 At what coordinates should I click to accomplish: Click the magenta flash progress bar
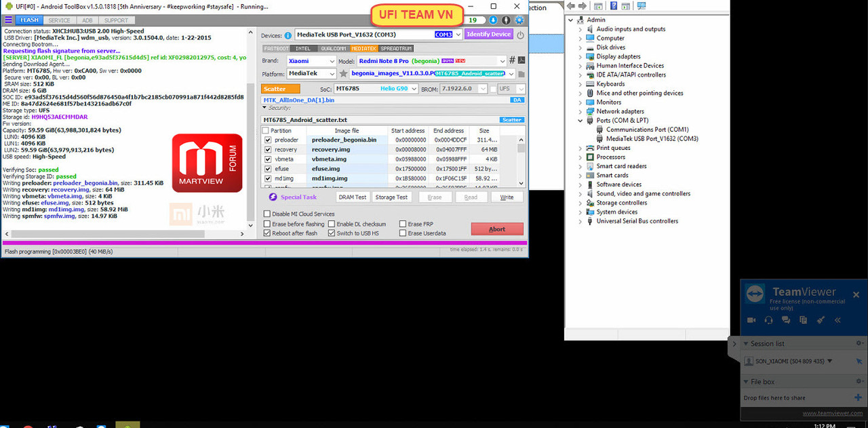pyautogui.click(x=264, y=243)
